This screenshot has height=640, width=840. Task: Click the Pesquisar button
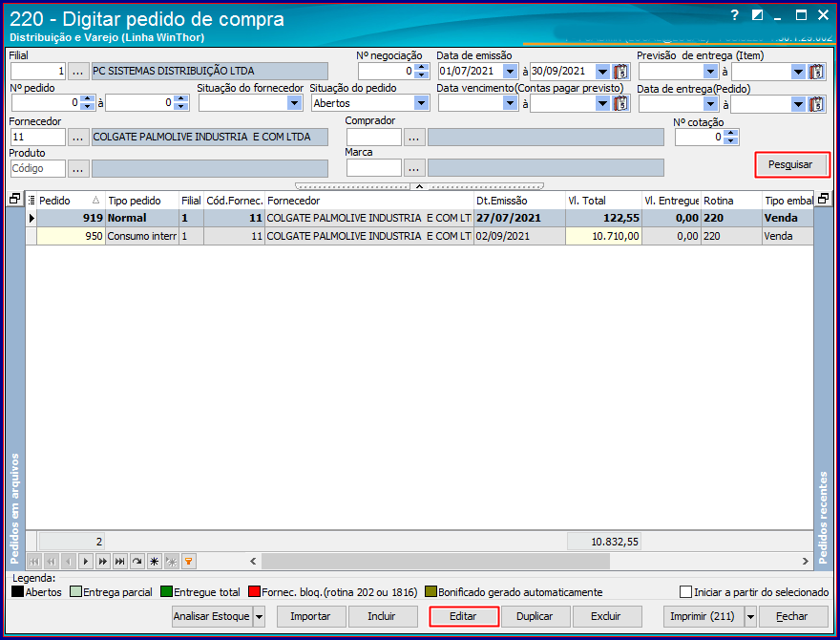pos(791,165)
